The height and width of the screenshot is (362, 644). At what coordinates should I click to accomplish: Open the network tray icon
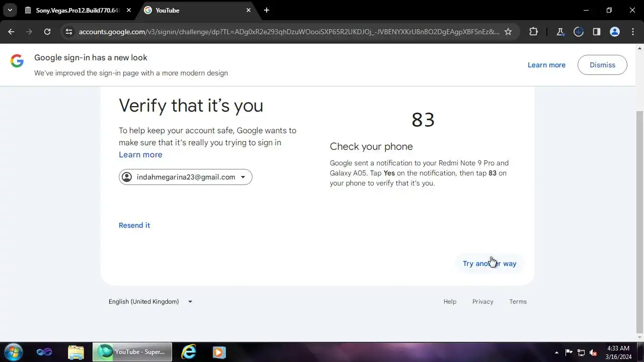coord(581,352)
